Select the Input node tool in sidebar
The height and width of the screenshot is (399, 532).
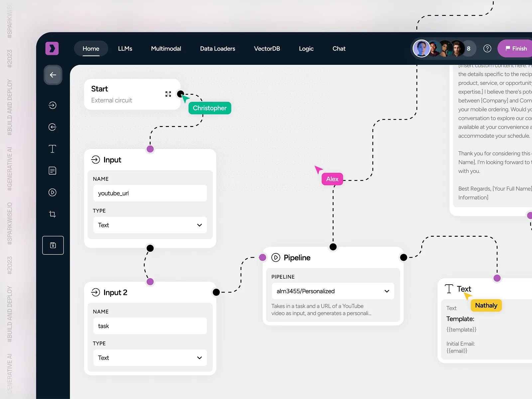[x=53, y=105]
